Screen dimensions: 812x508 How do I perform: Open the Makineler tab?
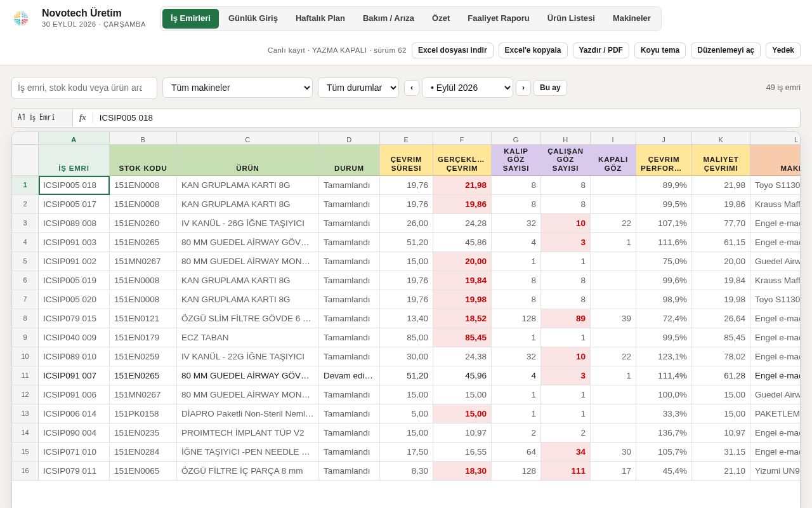[x=632, y=18]
